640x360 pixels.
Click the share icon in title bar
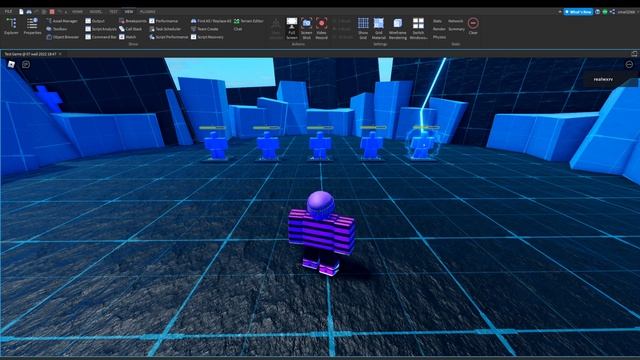[x=612, y=12]
